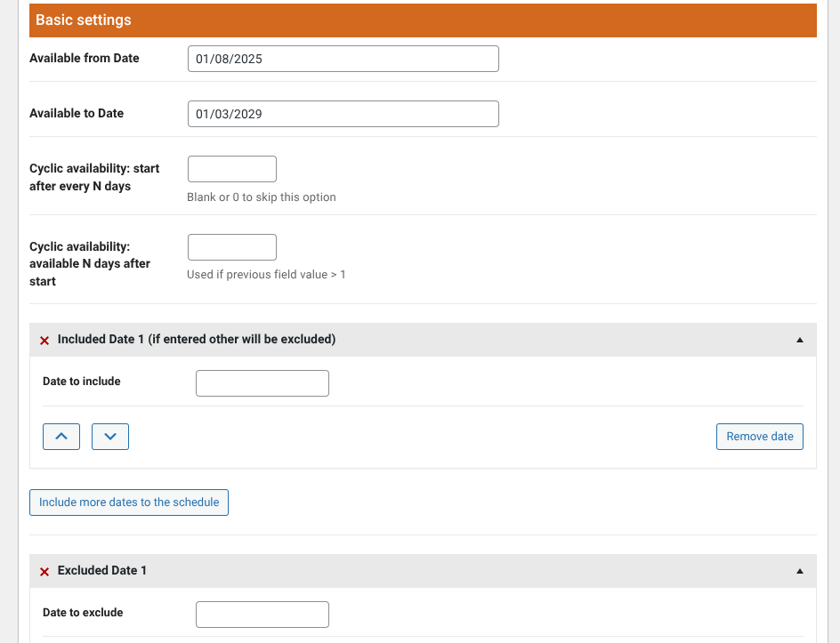Move Included Date 1 up with the arrow
The width and height of the screenshot is (840, 643).
coord(61,437)
